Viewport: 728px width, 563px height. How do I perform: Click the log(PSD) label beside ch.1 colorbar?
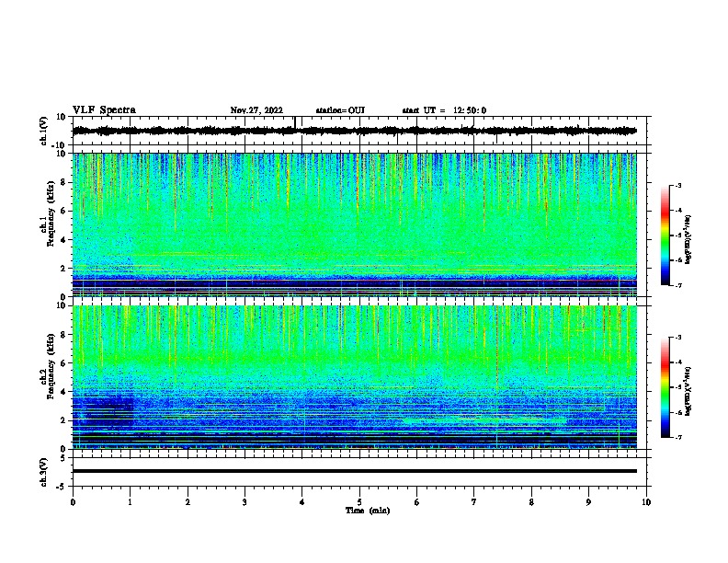688,239
